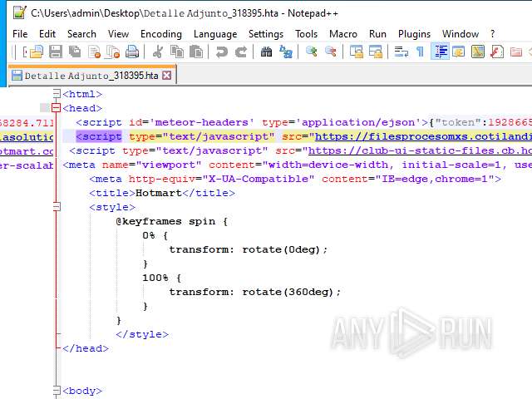Open the Tools menu
The image size is (532, 399).
click(x=306, y=34)
